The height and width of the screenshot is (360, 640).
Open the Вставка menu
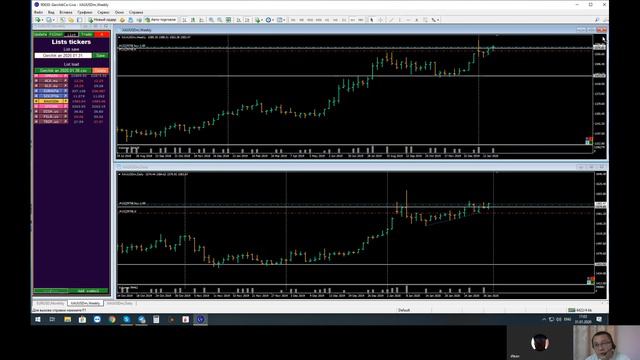(66, 12)
